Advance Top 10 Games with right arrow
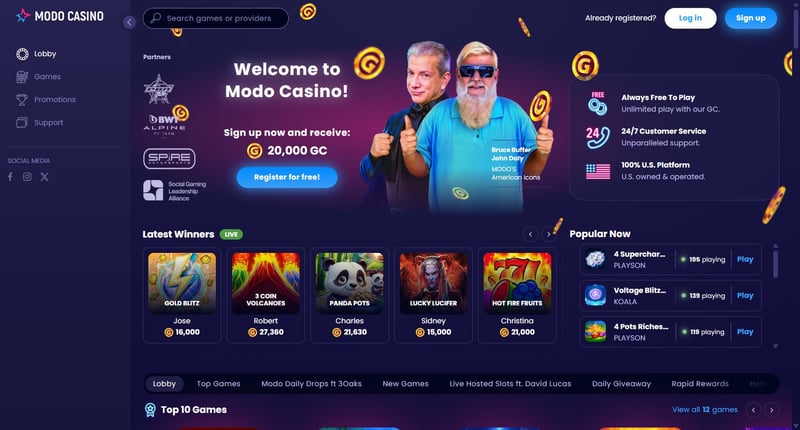Viewport: 800px width, 430px height. [771, 410]
